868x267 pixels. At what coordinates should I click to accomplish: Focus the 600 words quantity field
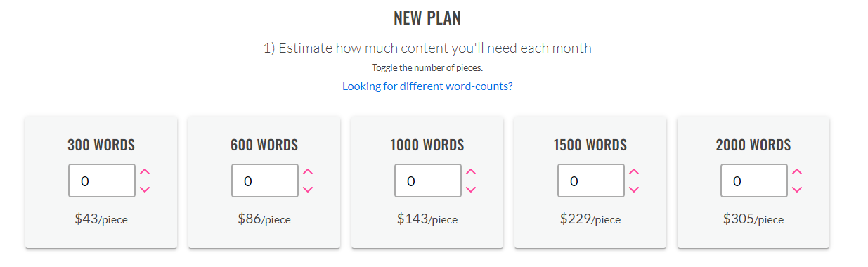click(265, 181)
